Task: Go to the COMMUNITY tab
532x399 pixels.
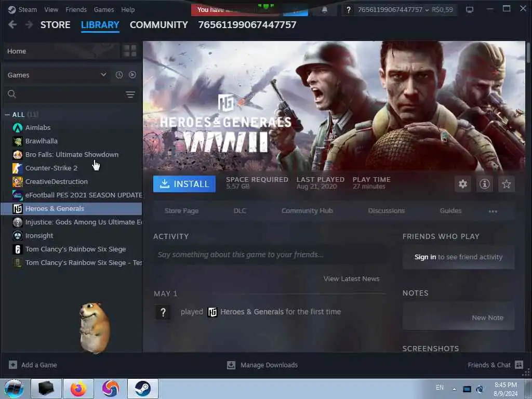Action: point(159,25)
